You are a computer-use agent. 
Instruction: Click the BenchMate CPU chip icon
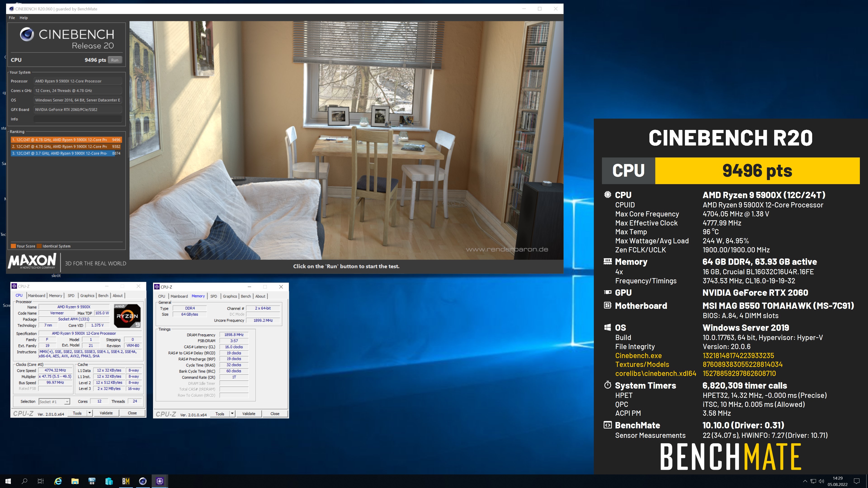[608, 195]
